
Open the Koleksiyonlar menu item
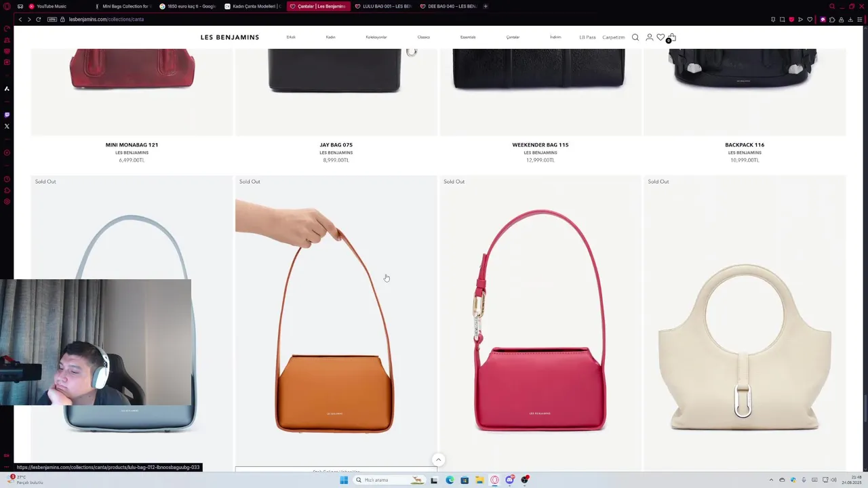pyautogui.click(x=376, y=37)
